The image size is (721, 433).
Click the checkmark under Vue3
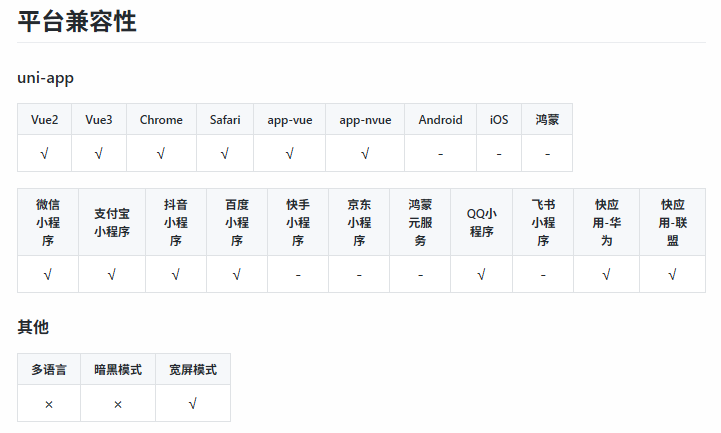click(x=99, y=154)
